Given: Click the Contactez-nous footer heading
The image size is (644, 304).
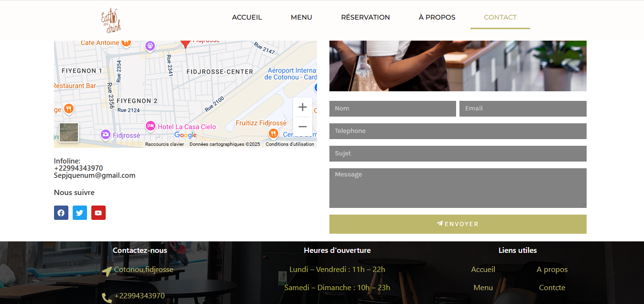Looking at the screenshot, I should click(140, 250).
